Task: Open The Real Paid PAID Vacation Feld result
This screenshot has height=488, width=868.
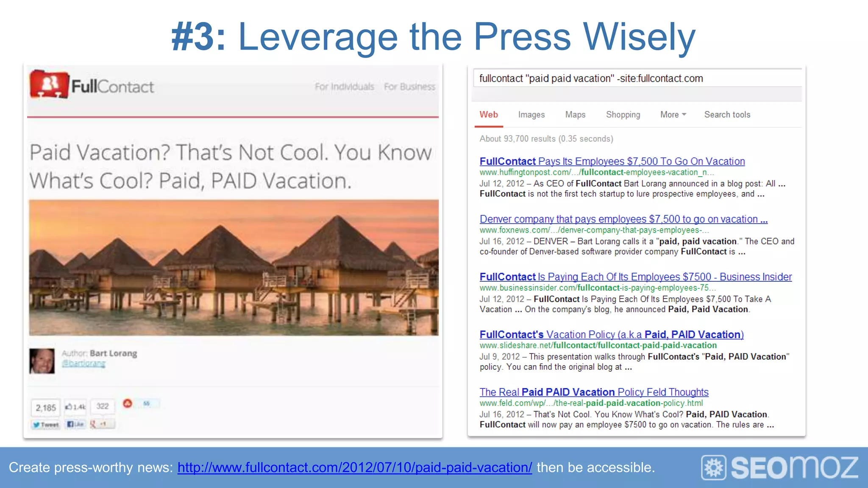Action: coord(594,392)
